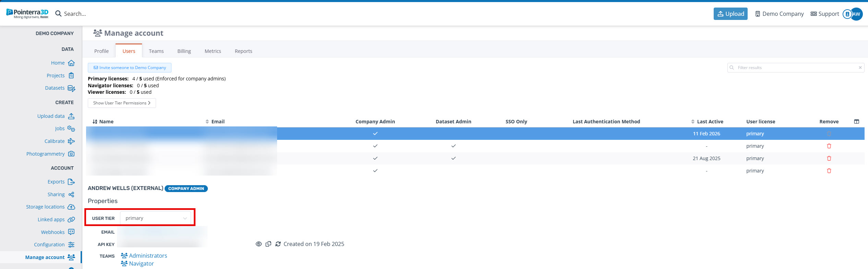Viewport: 868px width, 269px height.
Task: Copy the API key using copy icon
Action: pyautogui.click(x=269, y=244)
